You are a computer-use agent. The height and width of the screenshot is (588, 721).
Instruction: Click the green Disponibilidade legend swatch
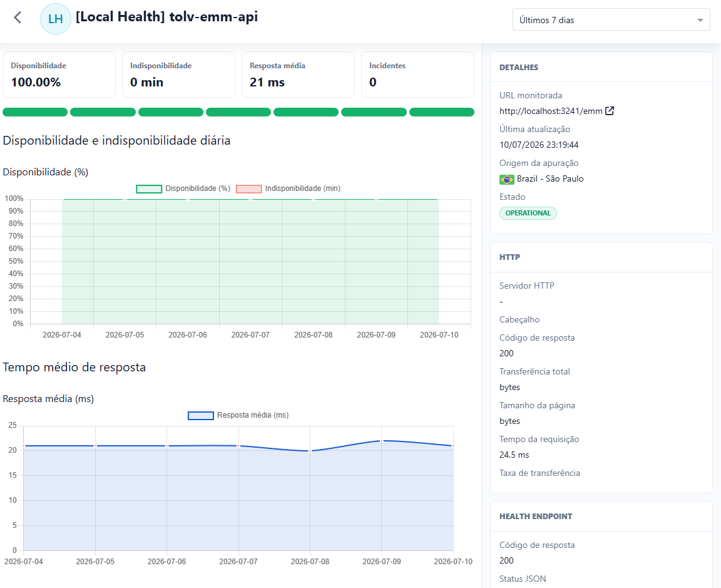149,188
